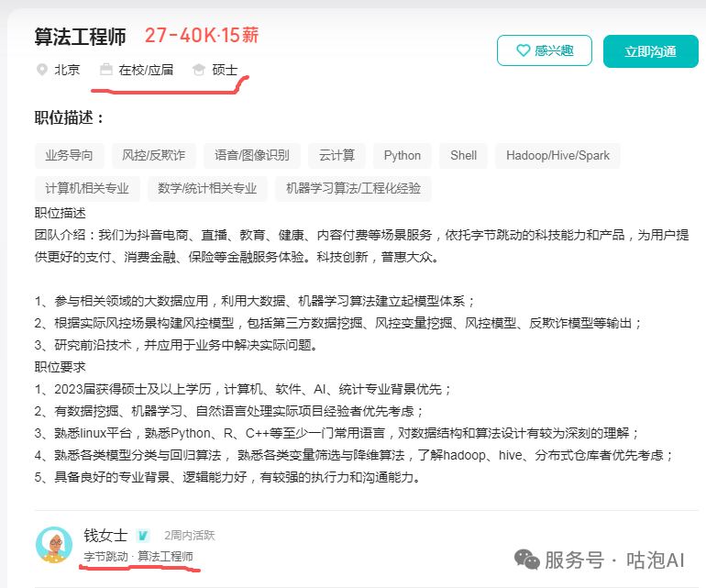
Task: Click the salary text 27-40K·15薪
Action: click(202, 35)
